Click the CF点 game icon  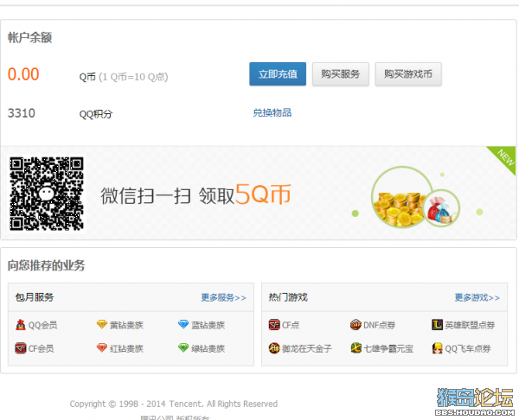pos(274,325)
